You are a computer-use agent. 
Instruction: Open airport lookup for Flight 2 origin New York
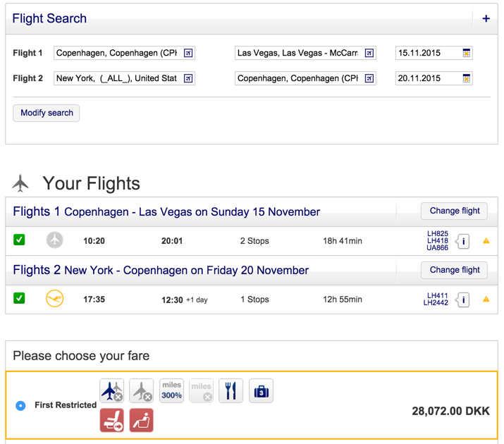click(x=188, y=78)
